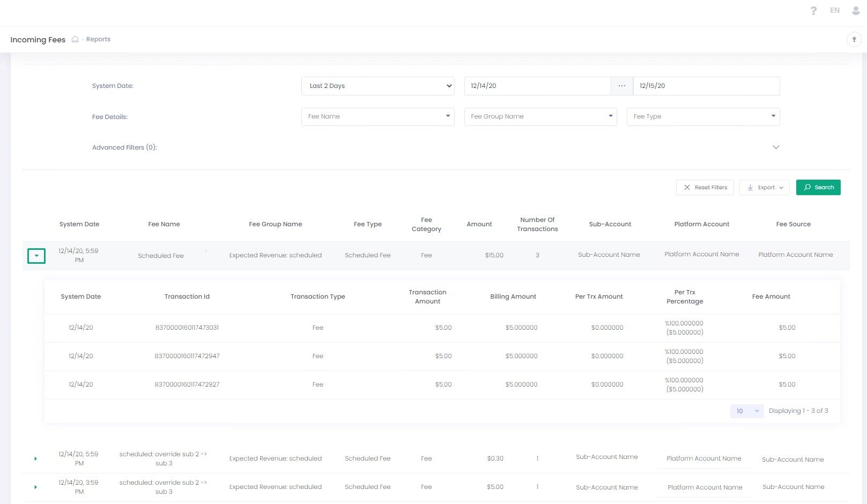Open the Last 2 Days dropdown
This screenshot has height=504, width=867.
click(377, 86)
